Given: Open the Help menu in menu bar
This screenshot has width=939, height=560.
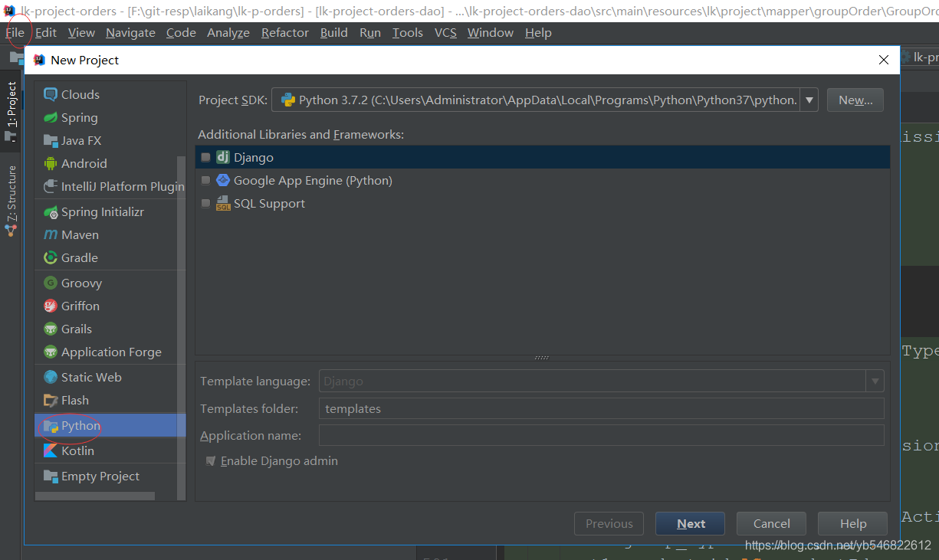Looking at the screenshot, I should click(538, 33).
